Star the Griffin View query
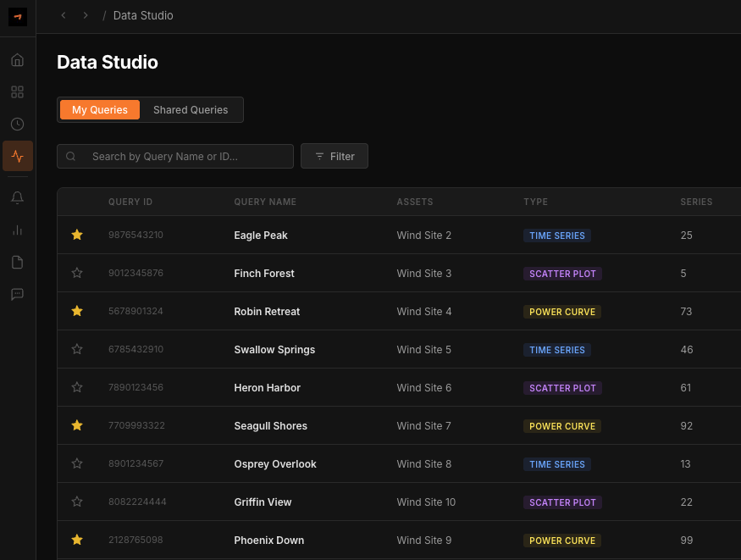Viewport: 741px width, 560px height. pos(77,502)
